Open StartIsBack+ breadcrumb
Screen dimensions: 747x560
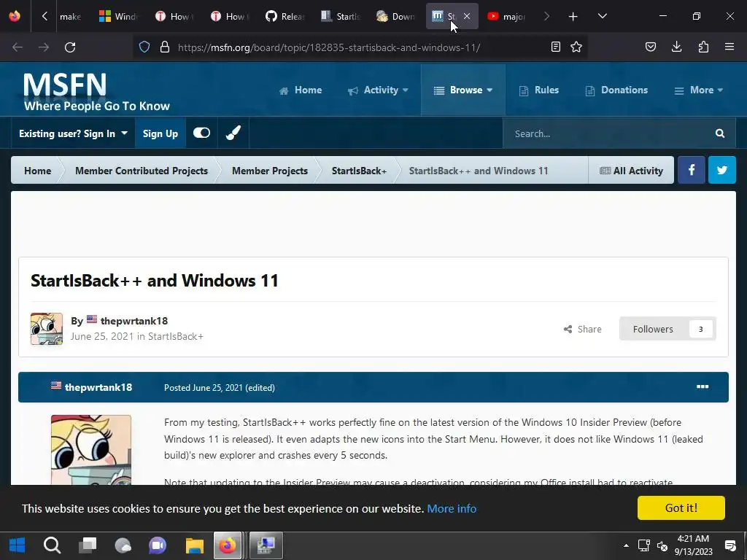click(x=359, y=171)
